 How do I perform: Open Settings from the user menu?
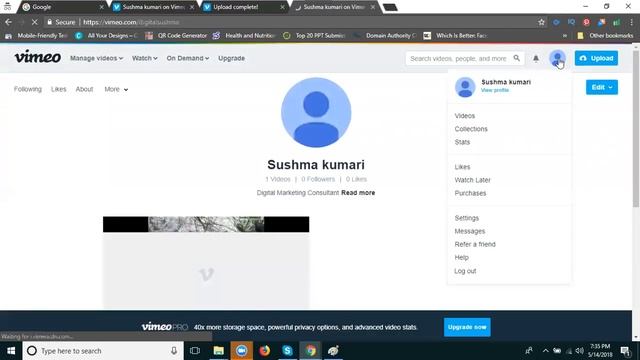467,218
